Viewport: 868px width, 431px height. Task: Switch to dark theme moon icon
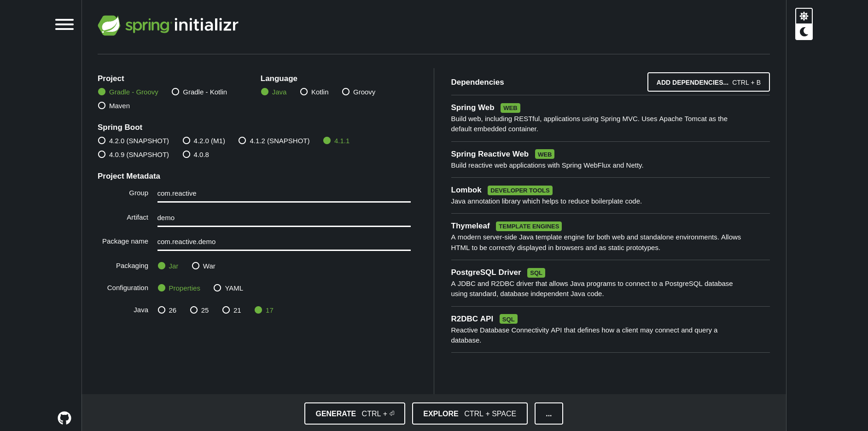click(x=804, y=32)
